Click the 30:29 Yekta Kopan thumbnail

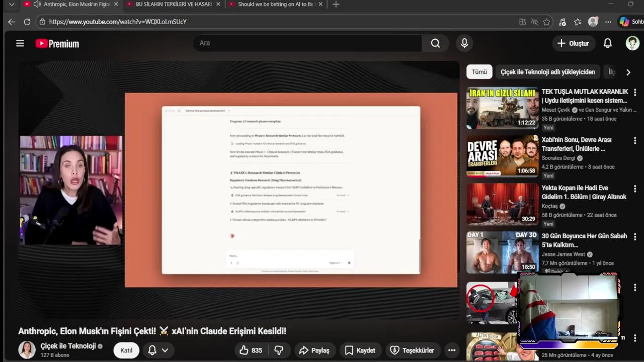[502, 204]
